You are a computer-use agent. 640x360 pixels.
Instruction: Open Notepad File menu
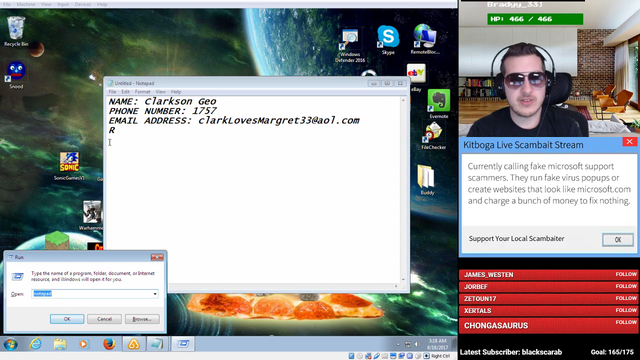[112, 92]
